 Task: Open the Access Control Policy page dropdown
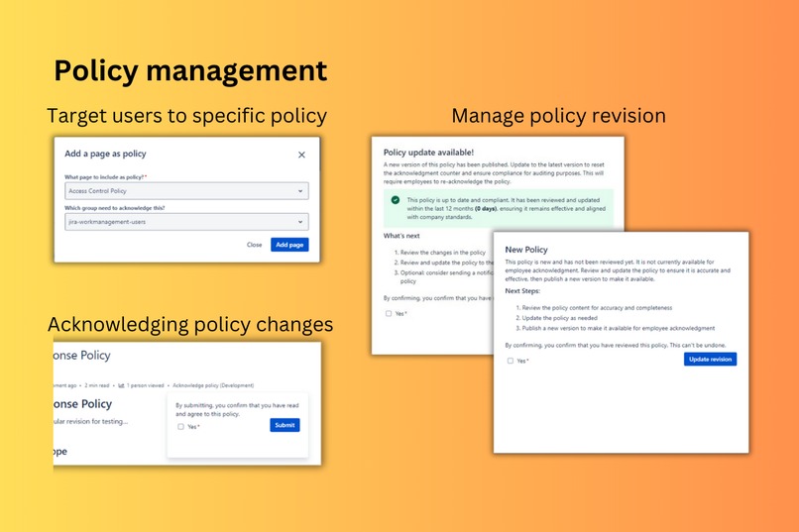click(x=186, y=191)
